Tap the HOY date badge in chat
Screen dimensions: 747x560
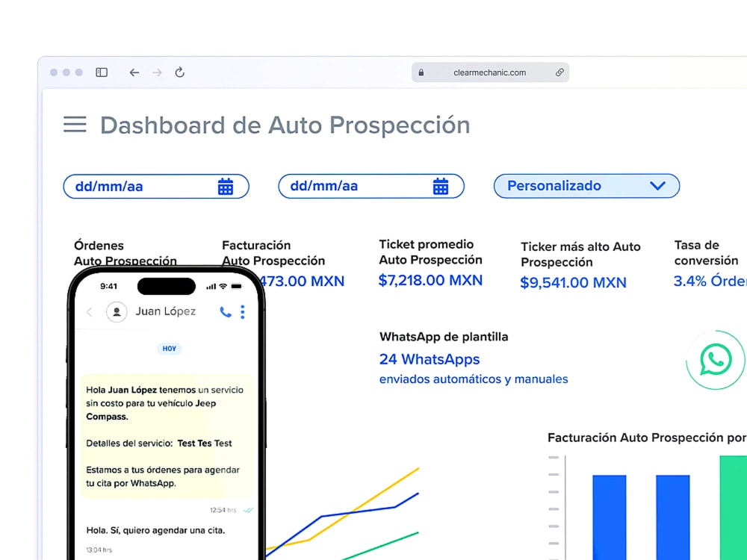point(169,349)
